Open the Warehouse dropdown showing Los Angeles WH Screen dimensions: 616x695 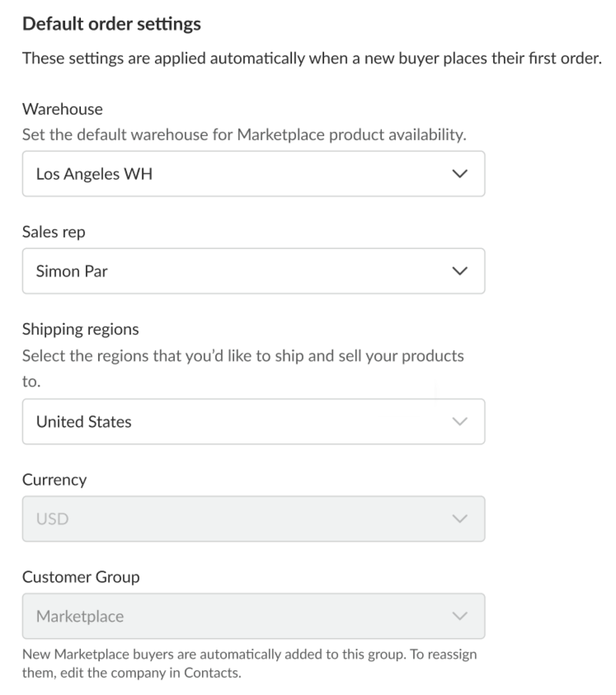point(253,174)
